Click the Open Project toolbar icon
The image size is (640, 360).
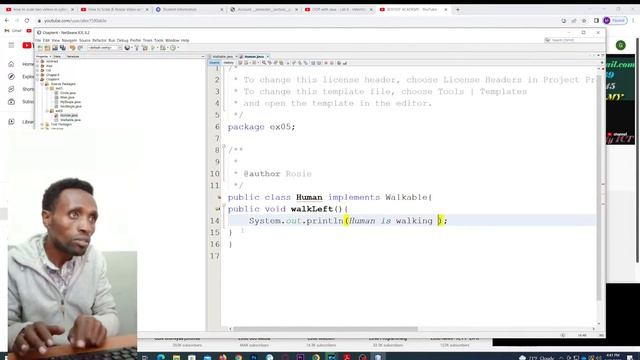55,48
